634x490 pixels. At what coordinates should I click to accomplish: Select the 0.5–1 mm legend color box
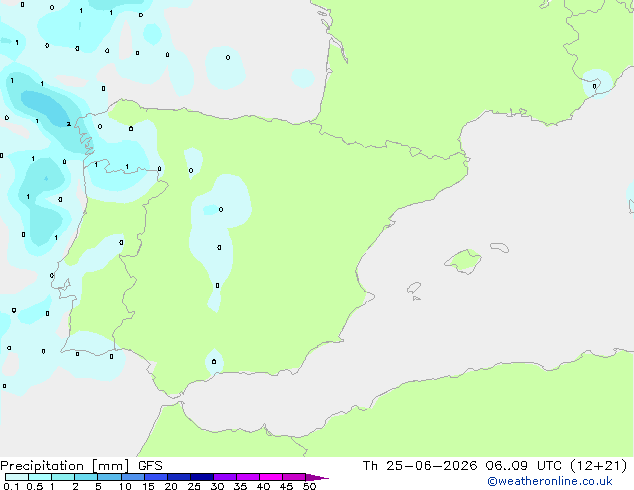pyautogui.click(x=40, y=477)
